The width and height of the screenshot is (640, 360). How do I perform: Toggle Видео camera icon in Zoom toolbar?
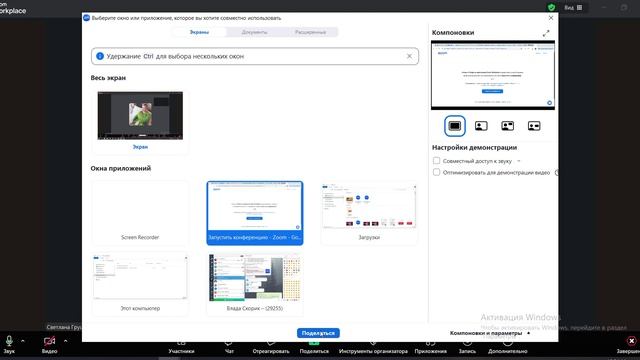(49, 341)
